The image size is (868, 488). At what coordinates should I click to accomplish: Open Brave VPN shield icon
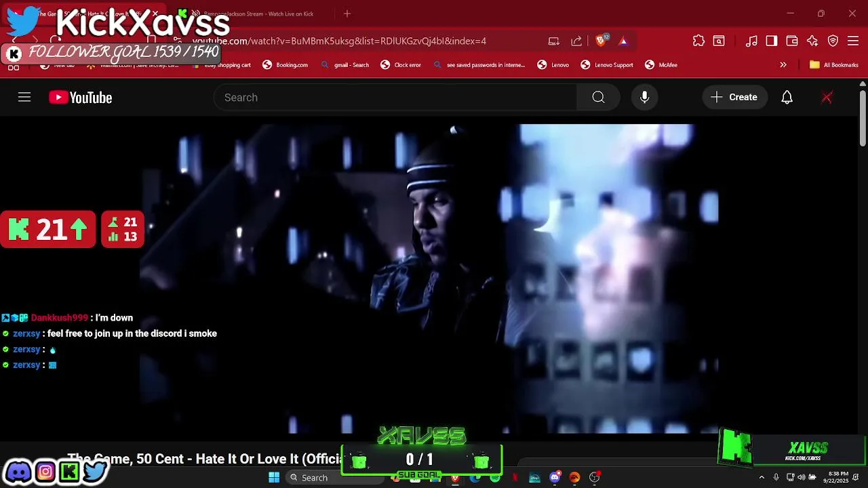coord(833,41)
